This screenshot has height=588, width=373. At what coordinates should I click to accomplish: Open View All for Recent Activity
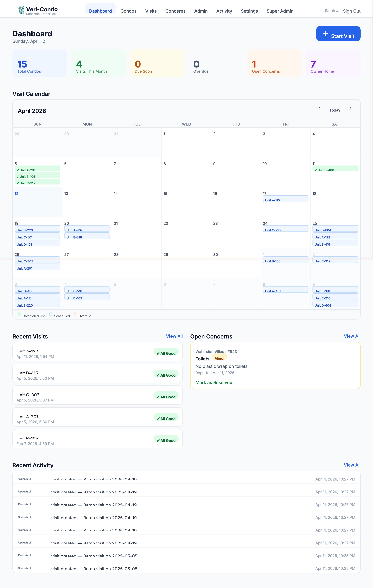352,465
